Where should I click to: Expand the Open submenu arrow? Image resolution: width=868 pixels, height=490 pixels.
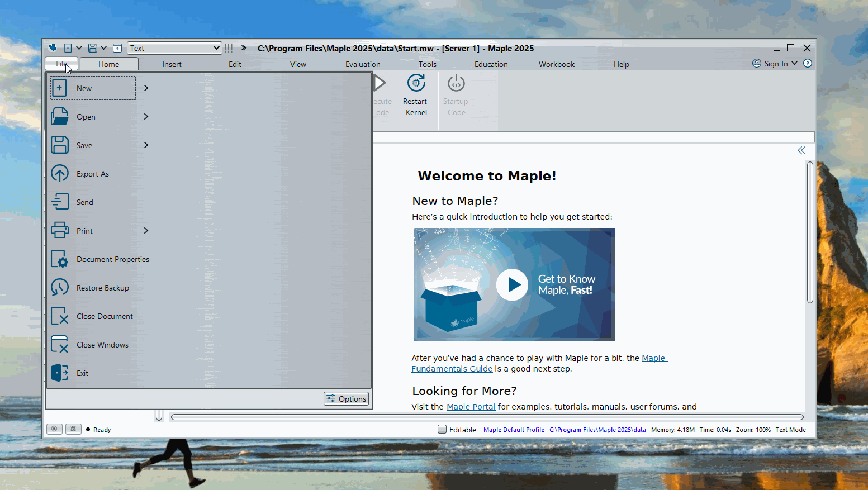(x=146, y=117)
